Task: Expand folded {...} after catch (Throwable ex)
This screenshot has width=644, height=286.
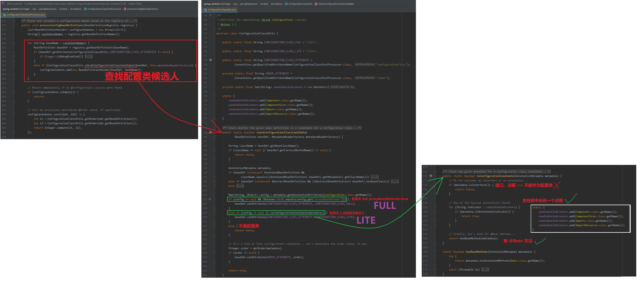Action: [485, 270]
